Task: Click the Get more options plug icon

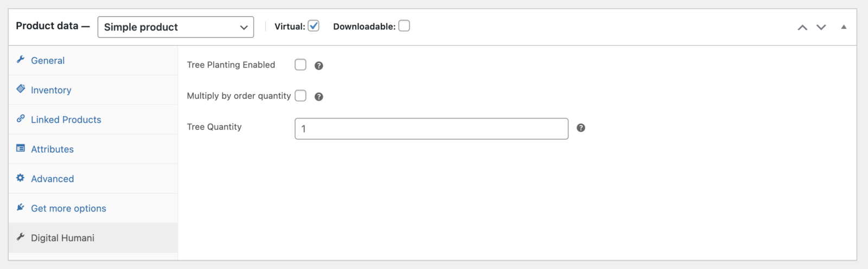Action: tap(21, 207)
